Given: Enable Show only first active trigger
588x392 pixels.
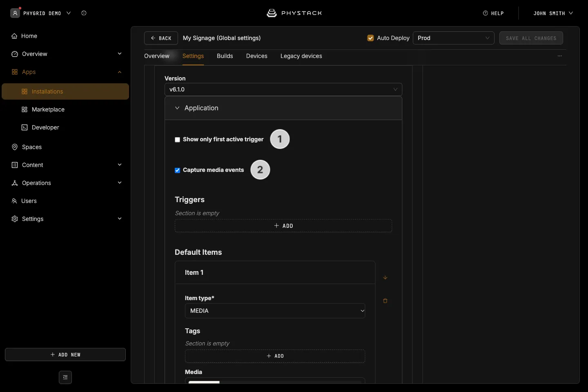Looking at the screenshot, I should (x=177, y=140).
